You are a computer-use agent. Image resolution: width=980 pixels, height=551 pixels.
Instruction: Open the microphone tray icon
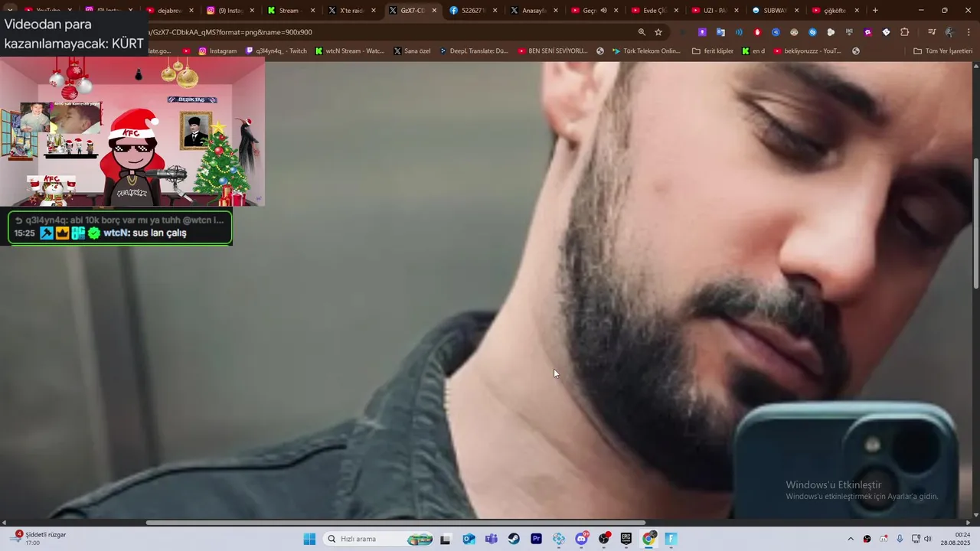pyautogui.click(x=900, y=539)
